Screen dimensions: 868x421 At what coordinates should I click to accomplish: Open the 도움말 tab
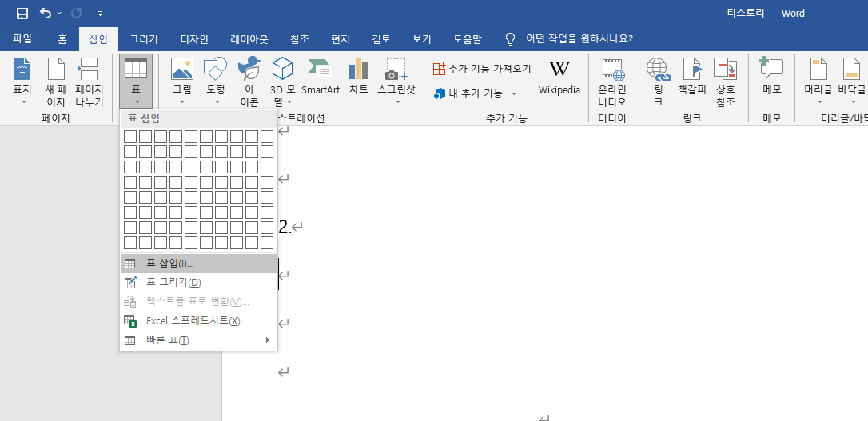(468, 38)
